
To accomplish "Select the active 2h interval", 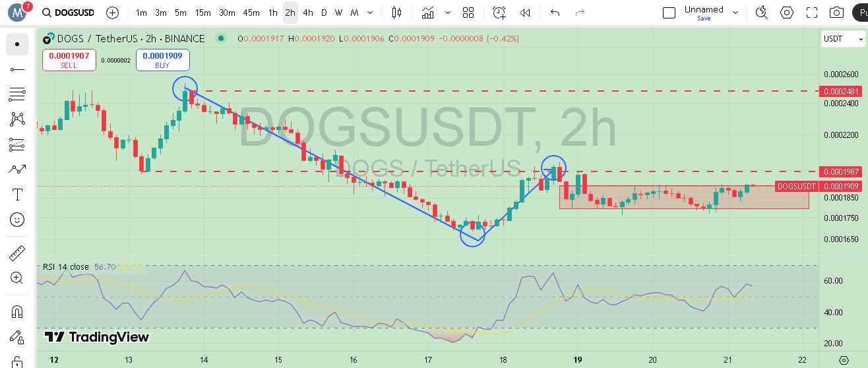I will coord(290,13).
